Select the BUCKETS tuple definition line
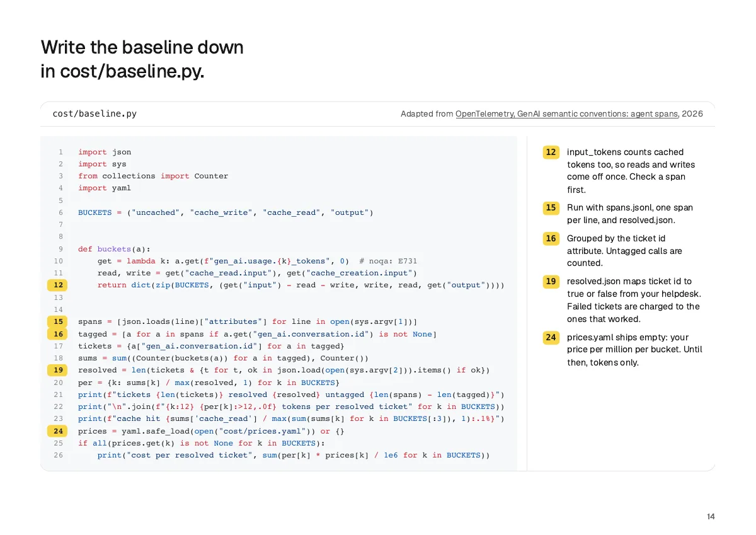This screenshot has width=756, height=535. click(226, 212)
